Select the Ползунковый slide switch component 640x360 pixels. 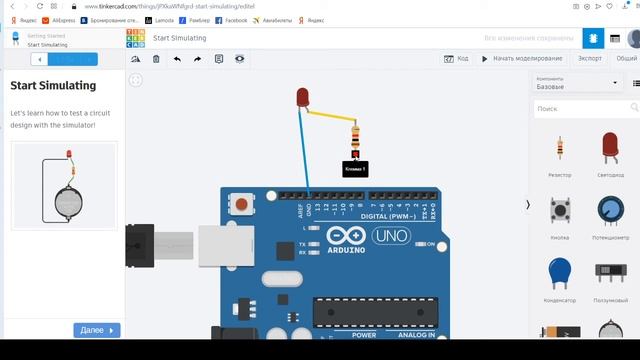611,282
